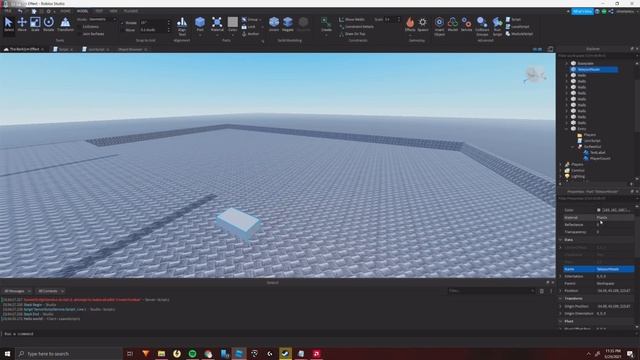Image resolution: width=640 pixels, height=360 pixels.
Task: Expand the Entry item in Explorer
Action: point(567,129)
